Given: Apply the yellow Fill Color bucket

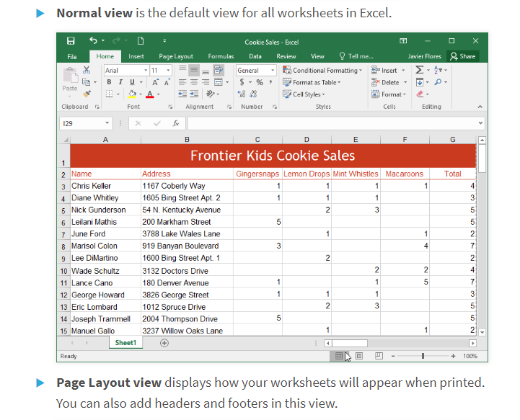Looking at the screenshot, I should [132, 94].
